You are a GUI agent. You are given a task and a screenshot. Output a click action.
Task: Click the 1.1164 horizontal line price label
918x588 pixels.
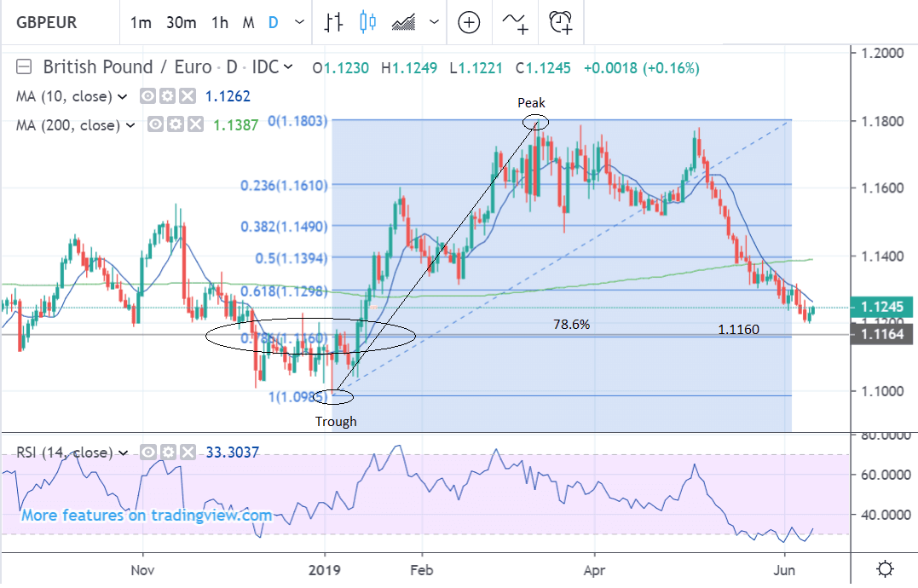tap(881, 335)
